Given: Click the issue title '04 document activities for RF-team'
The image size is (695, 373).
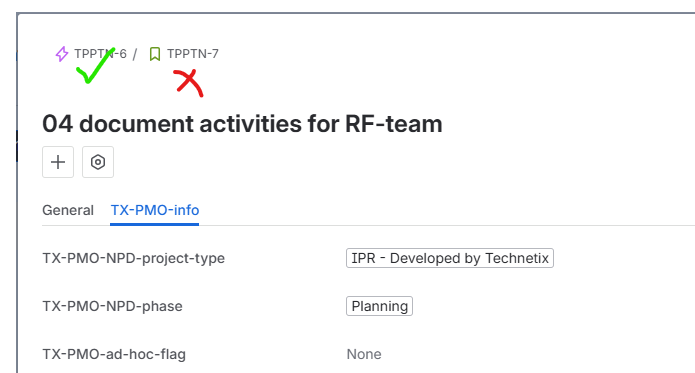Looking at the screenshot, I should pos(242,124).
